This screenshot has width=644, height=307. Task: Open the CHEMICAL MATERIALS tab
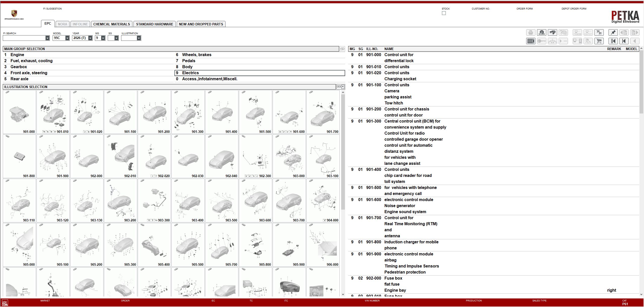[112, 24]
